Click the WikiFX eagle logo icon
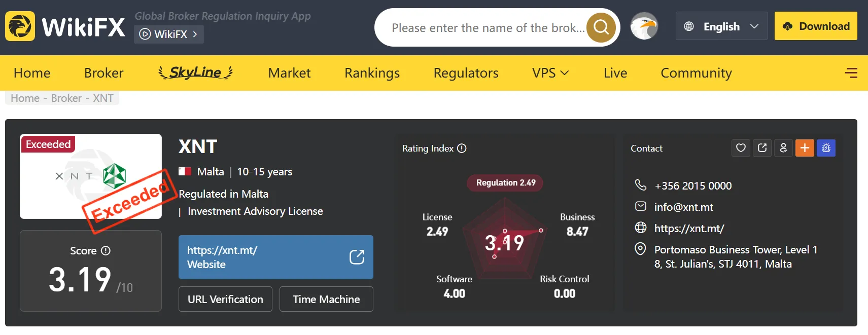 (x=20, y=26)
